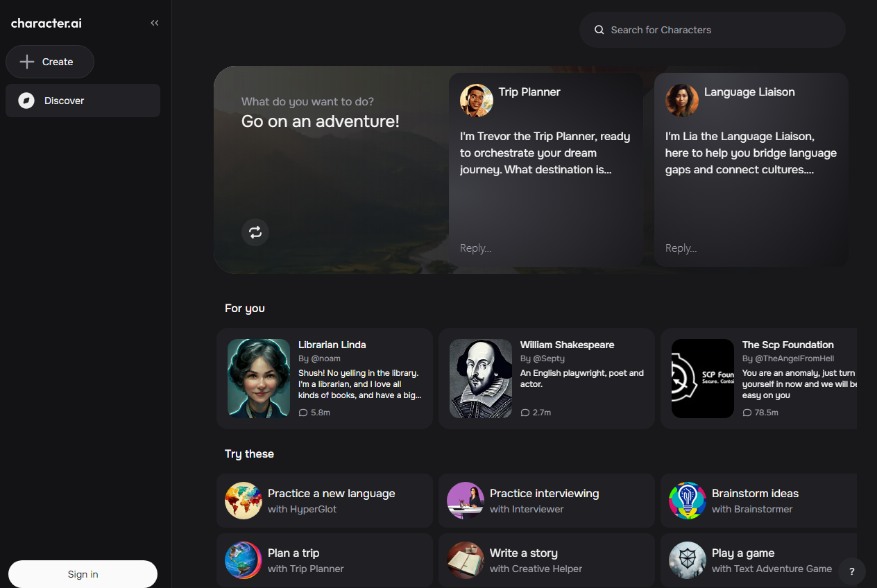
Task: Open the question mark help button
Action: pyautogui.click(x=852, y=571)
